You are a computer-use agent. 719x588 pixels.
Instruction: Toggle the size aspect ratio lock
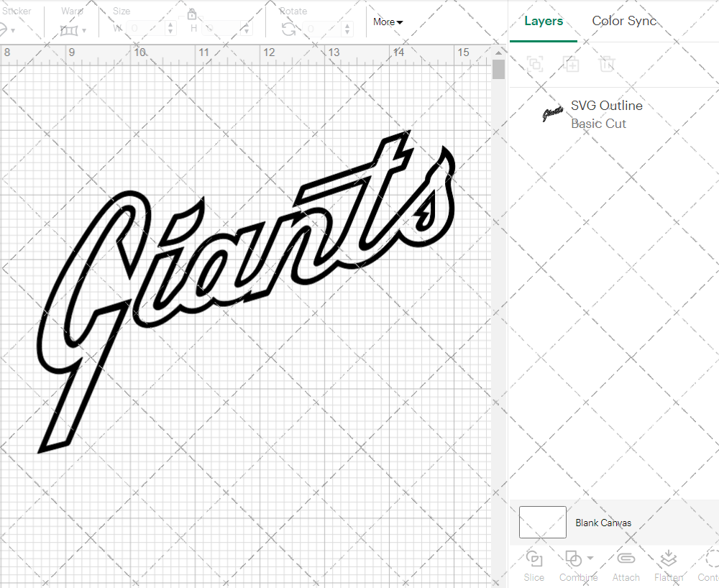(192, 14)
